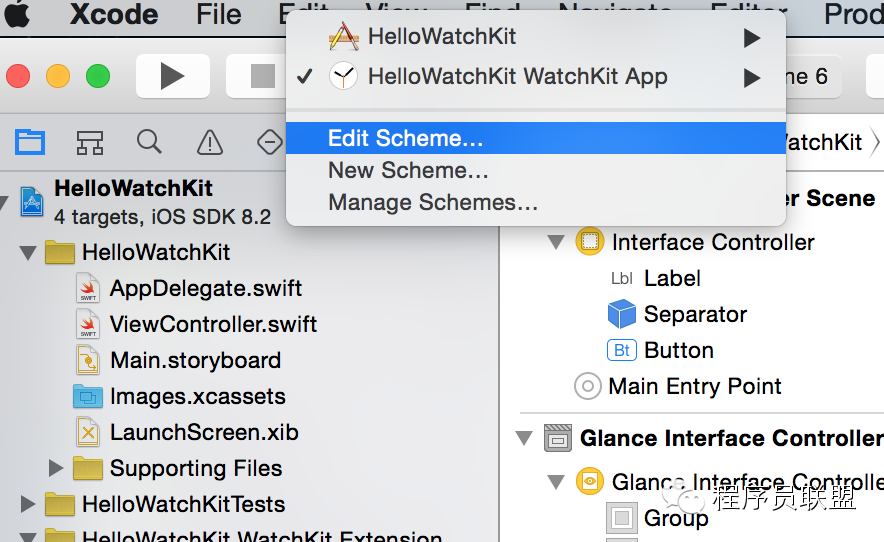Click the Separator blue cube icon
The width and height of the screenshot is (884, 542).
coord(622,314)
